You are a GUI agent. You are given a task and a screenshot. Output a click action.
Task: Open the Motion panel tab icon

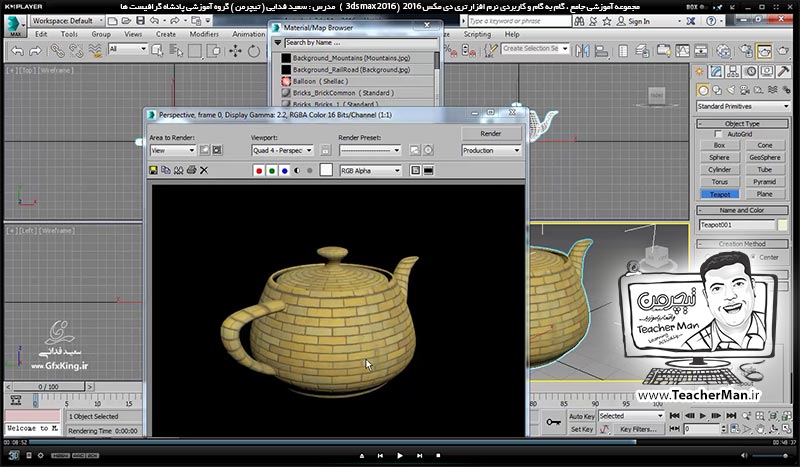(x=750, y=72)
